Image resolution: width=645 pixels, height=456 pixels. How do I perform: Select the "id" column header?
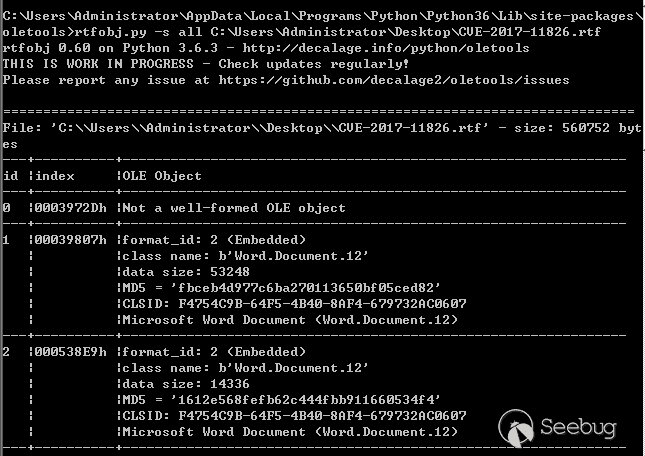tap(10, 176)
